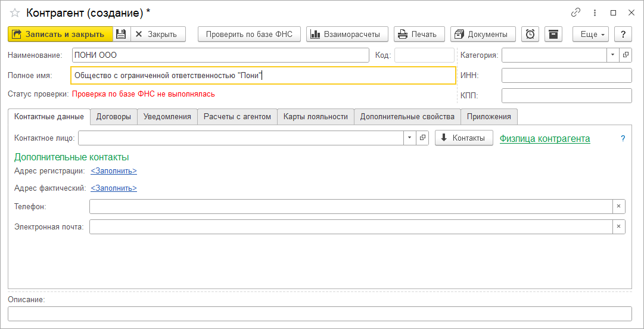The width and height of the screenshot is (644, 329).
Task: Click the archive box icon button
Action: pos(553,34)
